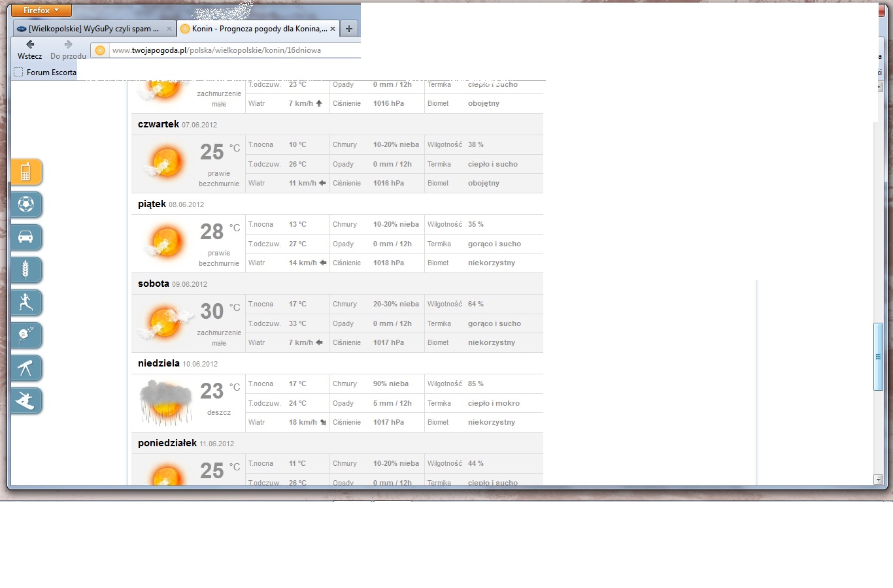The height and width of the screenshot is (588, 893).
Task: Open a new tab with plus button
Action: tap(349, 29)
